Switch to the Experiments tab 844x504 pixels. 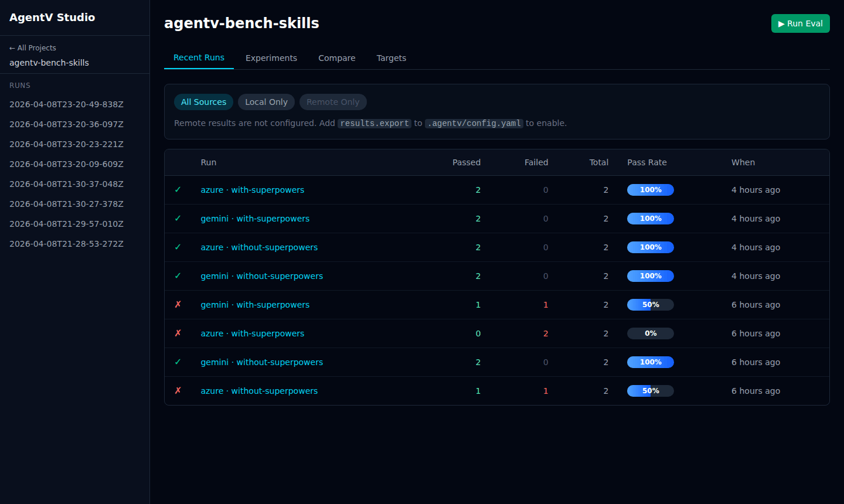pos(271,58)
